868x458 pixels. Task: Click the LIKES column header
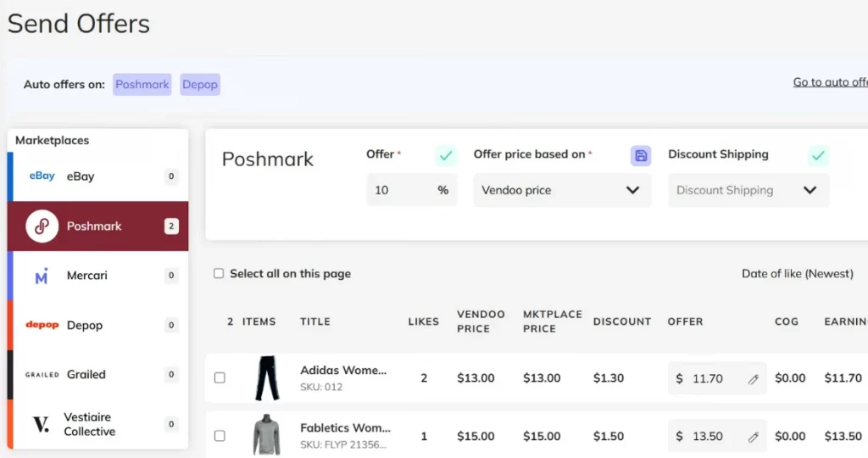[x=424, y=321]
